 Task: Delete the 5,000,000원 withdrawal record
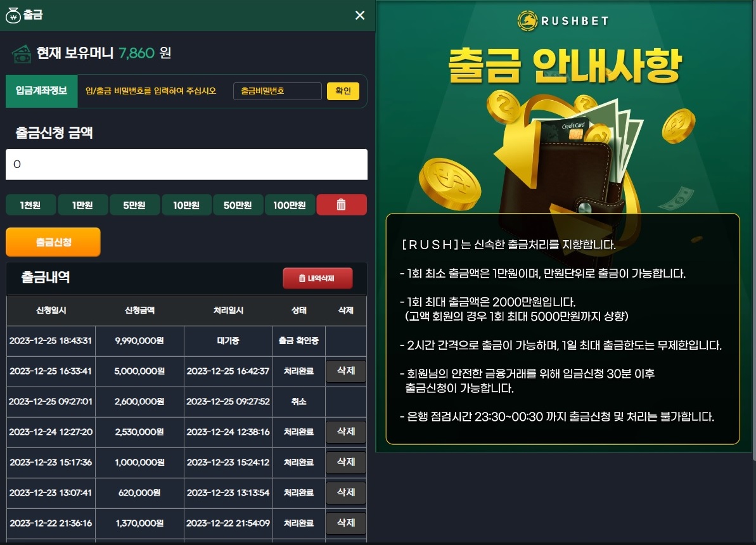pyautogui.click(x=346, y=371)
